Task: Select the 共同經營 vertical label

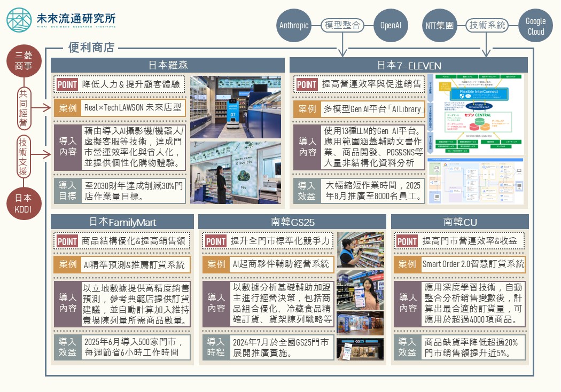Action: pos(24,108)
